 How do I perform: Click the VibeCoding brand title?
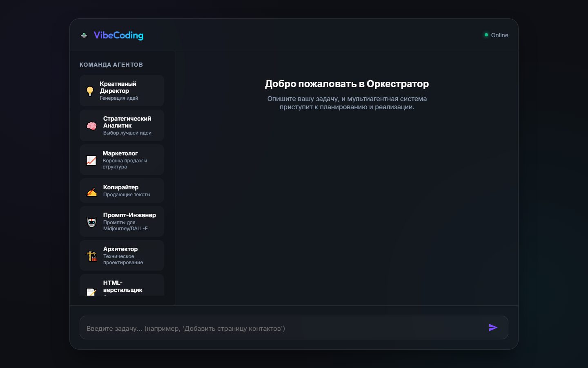tap(118, 35)
